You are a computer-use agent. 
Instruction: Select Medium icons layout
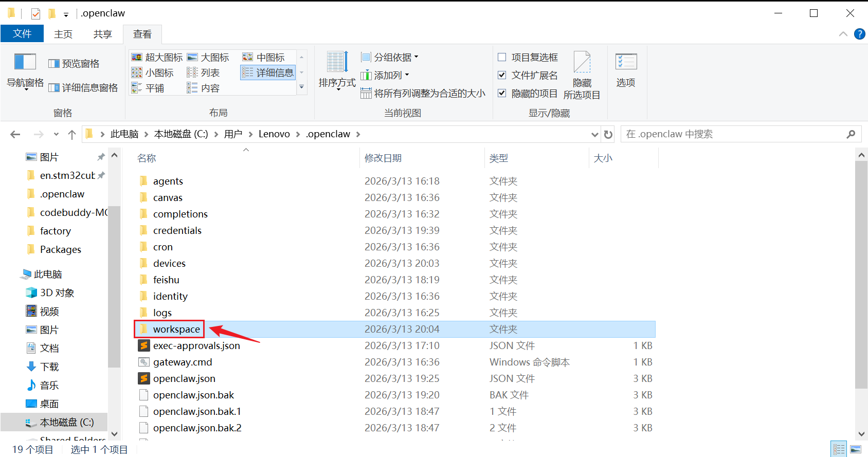[x=263, y=57]
